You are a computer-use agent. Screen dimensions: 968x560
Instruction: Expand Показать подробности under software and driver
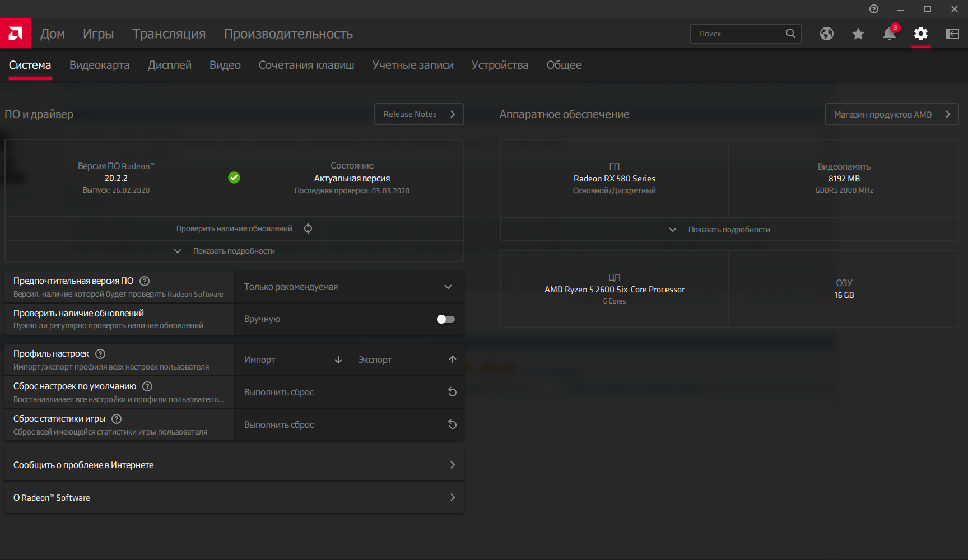click(234, 251)
